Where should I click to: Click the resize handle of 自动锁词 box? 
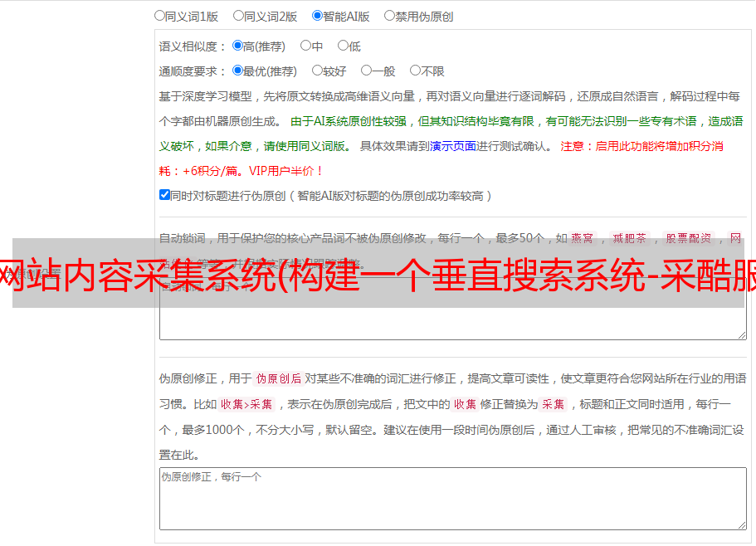[x=742, y=335]
